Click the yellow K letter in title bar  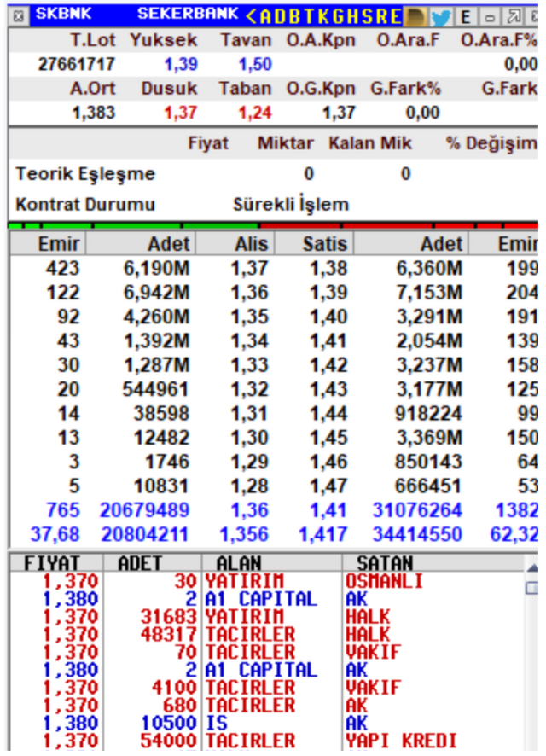pos(322,16)
